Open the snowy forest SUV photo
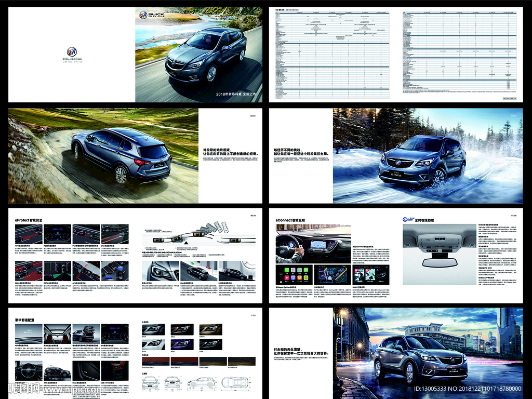This screenshot has width=532, height=399. [x=428, y=156]
